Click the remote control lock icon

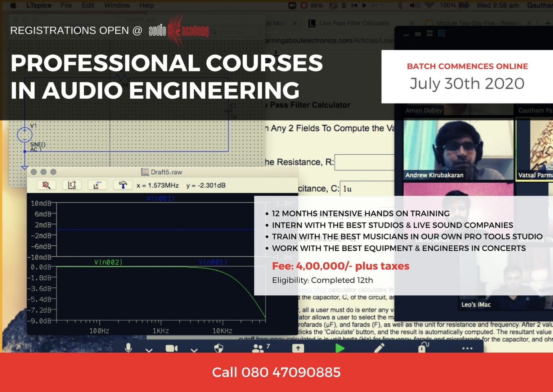coord(423,347)
